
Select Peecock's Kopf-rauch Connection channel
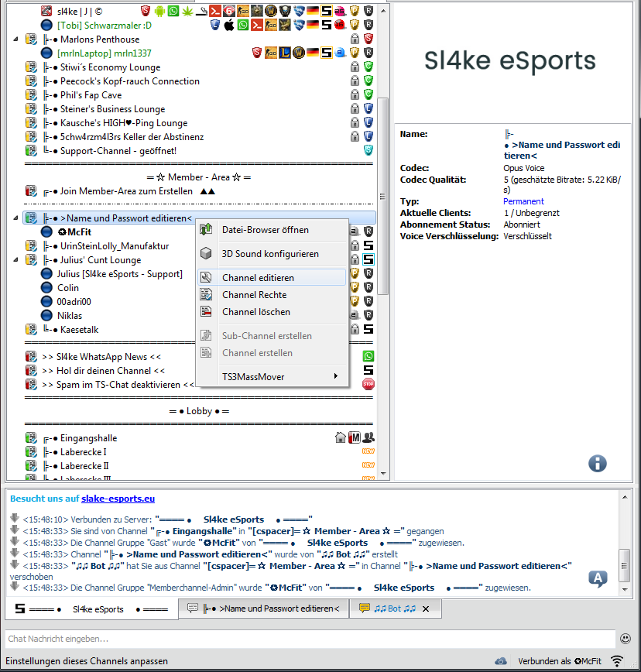pos(130,81)
